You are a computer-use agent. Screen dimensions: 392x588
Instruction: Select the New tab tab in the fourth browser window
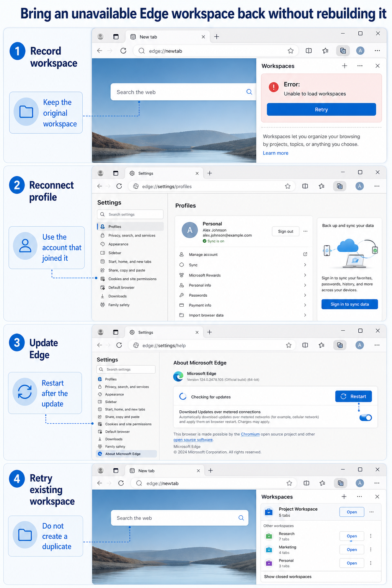pos(165,471)
